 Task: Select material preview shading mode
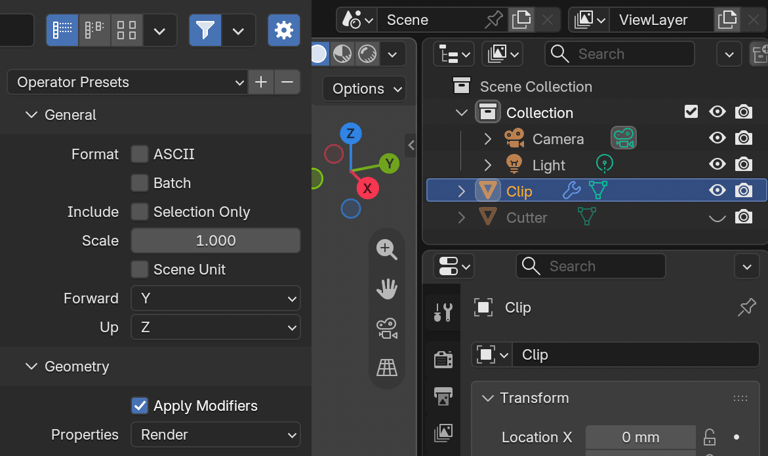point(342,54)
